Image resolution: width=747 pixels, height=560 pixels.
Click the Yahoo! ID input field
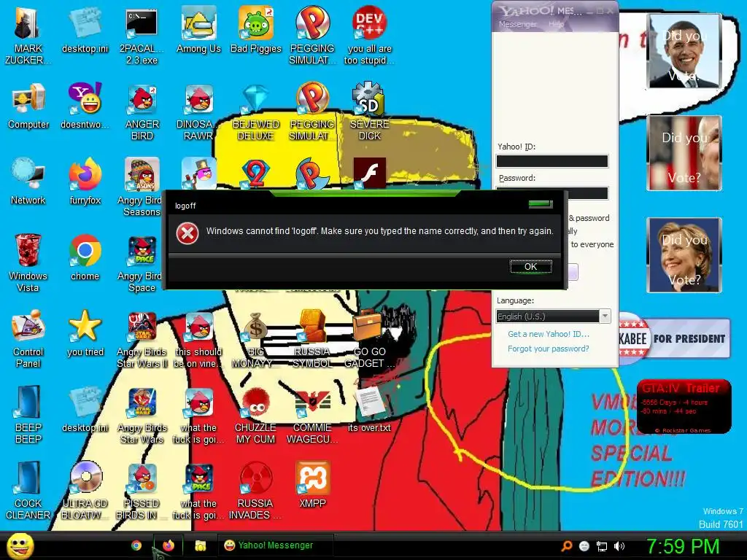tap(552, 161)
